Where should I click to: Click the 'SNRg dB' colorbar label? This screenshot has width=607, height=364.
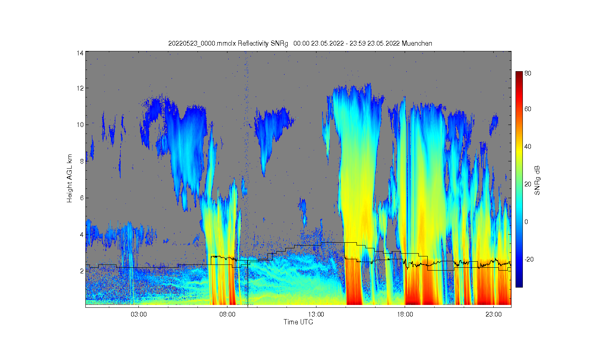click(537, 180)
